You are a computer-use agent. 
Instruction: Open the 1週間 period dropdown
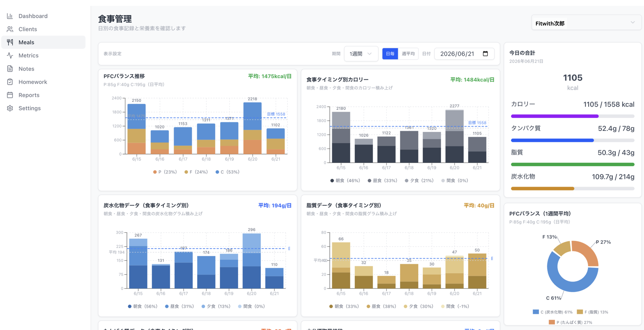tap(361, 54)
